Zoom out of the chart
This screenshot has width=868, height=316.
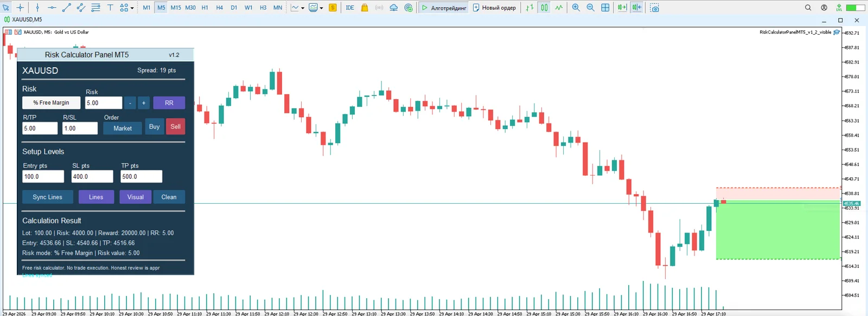[x=590, y=8]
